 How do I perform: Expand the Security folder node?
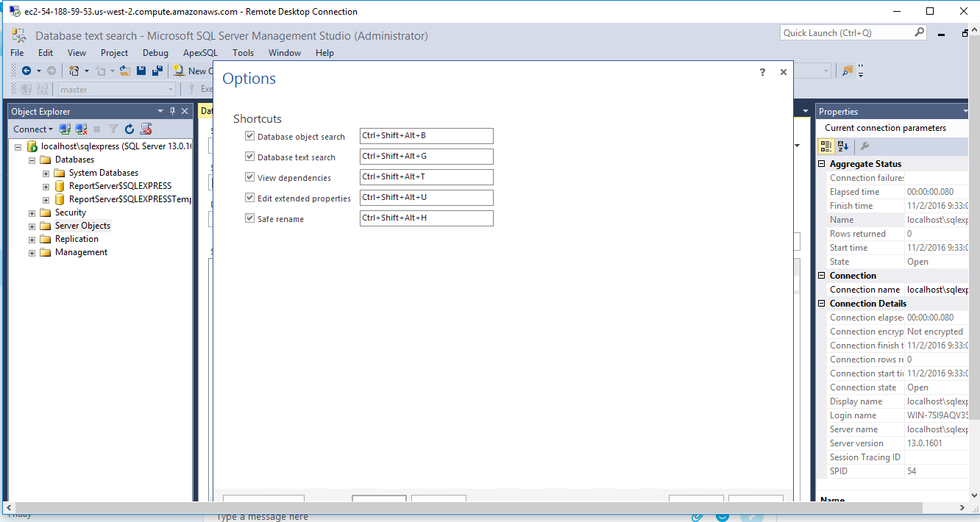click(32, 213)
